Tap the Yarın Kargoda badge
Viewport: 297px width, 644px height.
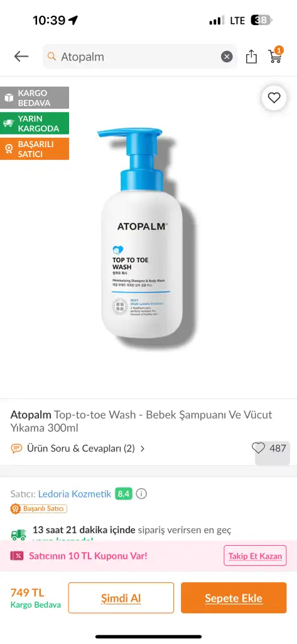(35, 123)
